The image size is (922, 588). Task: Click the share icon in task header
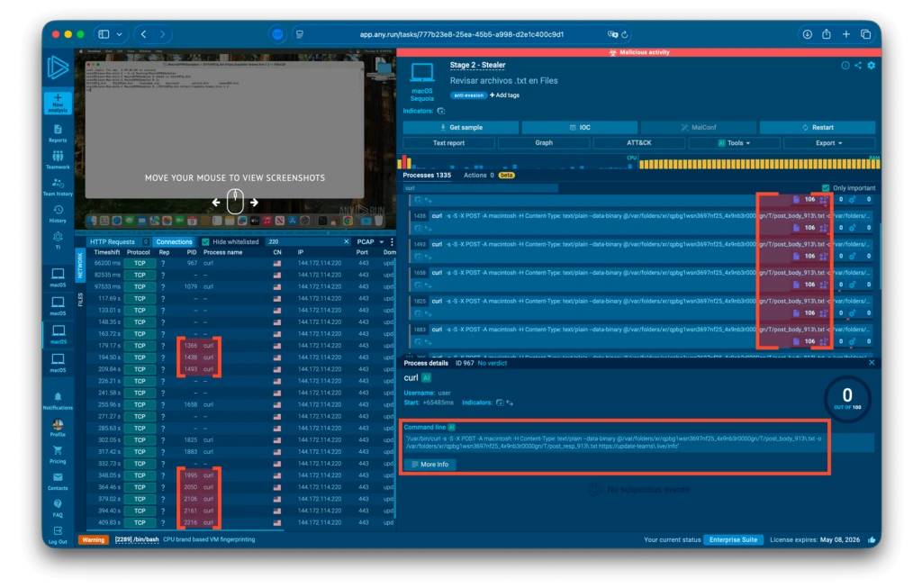858,66
